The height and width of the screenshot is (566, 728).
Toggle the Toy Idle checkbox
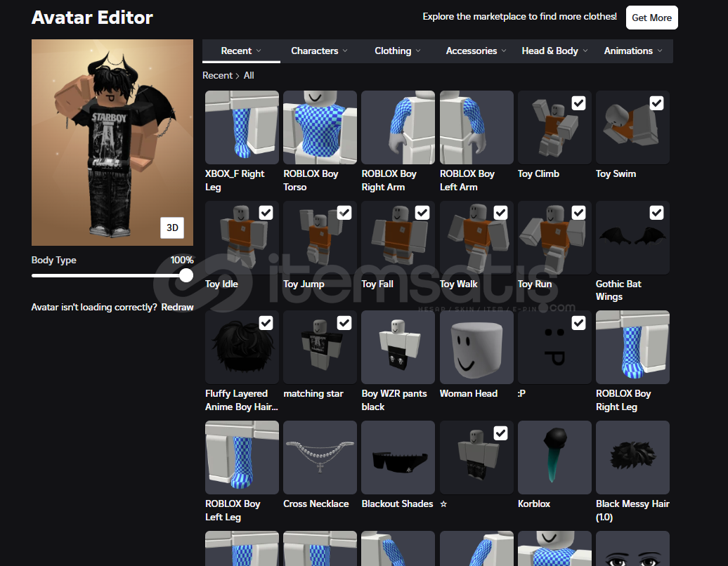[266, 213]
